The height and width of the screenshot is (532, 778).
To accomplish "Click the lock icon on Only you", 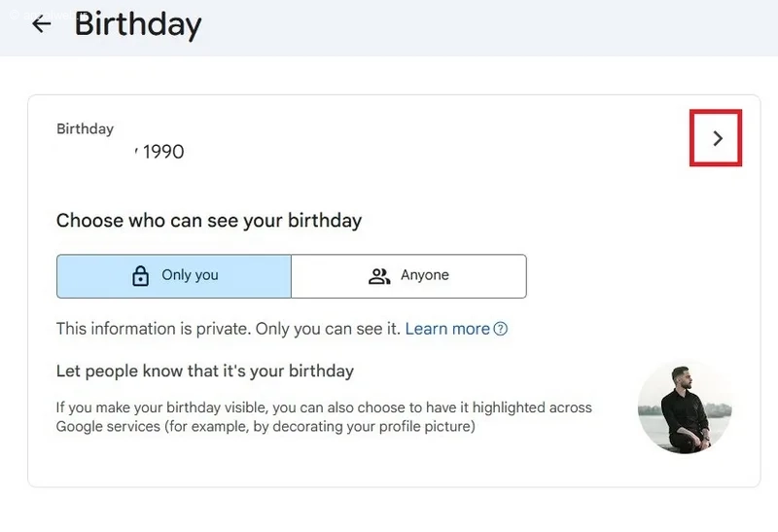I will 140,275.
